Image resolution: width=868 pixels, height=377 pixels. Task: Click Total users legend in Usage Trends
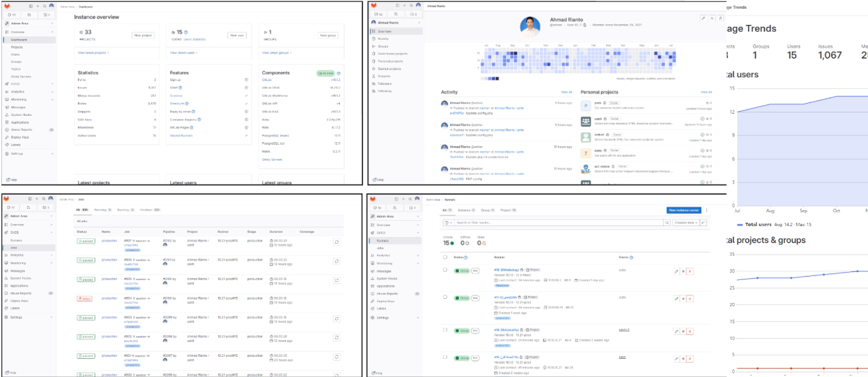[774, 224]
